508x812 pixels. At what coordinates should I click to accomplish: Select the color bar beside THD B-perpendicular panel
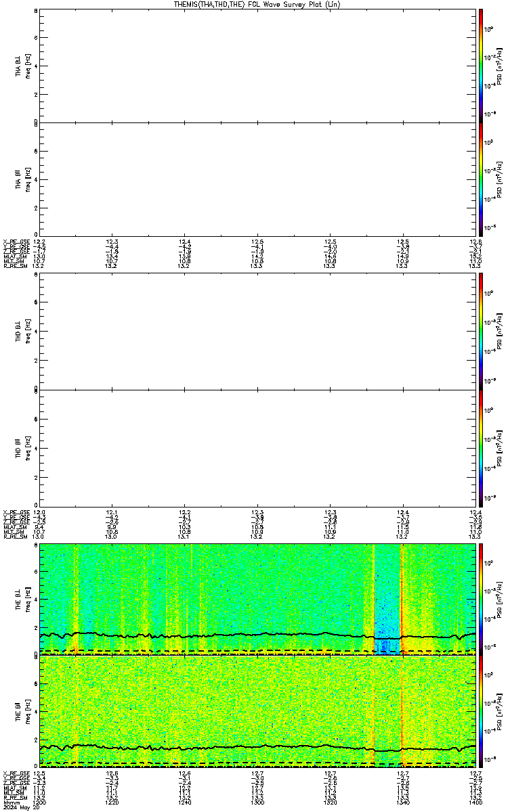point(481,332)
